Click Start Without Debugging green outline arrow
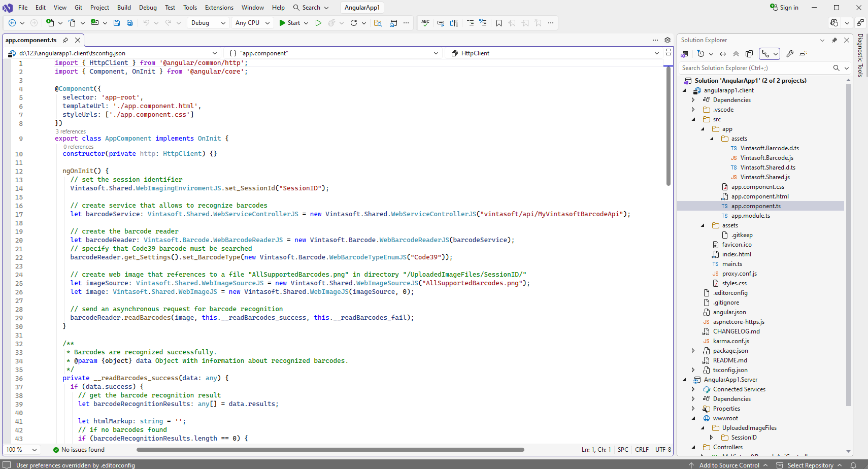868x469 pixels. (318, 23)
